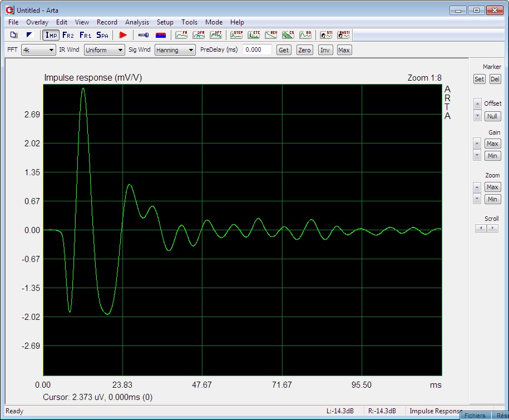This screenshot has width=509, height=420.
Task: Open the File menu
Action: [13, 22]
